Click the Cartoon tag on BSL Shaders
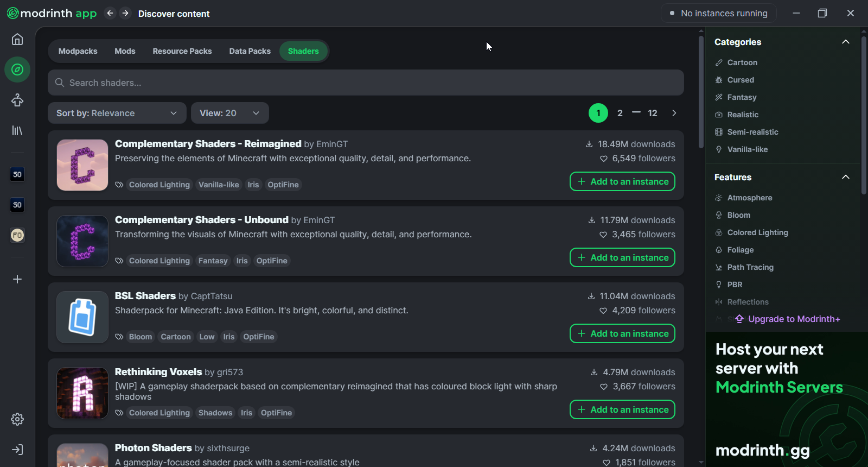 (176, 337)
